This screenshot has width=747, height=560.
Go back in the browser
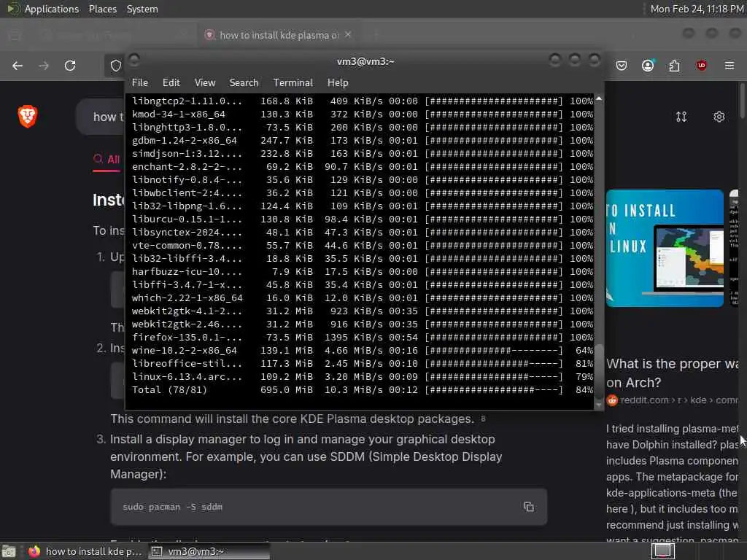18,66
